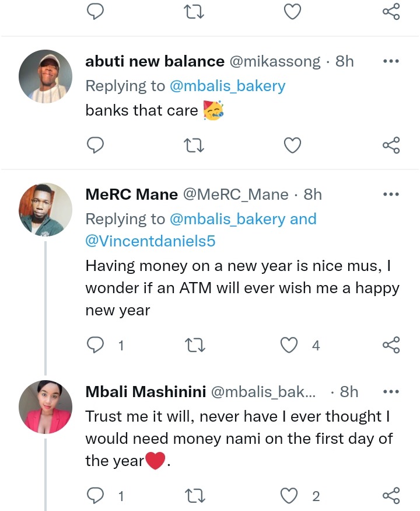Screen dimensions: 420x511
Task: Open more options for abuti new balance's tweet
Action: (x=390, y=61)
